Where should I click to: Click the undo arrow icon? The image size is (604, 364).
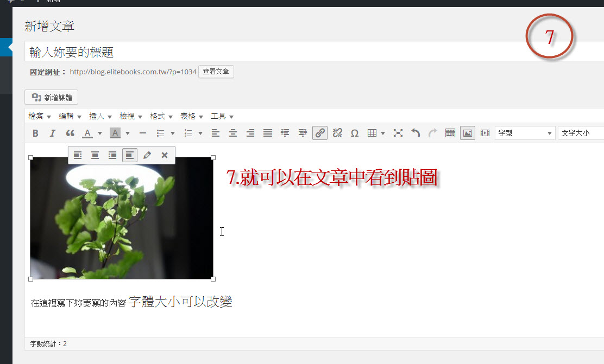[x=416, y=133]
